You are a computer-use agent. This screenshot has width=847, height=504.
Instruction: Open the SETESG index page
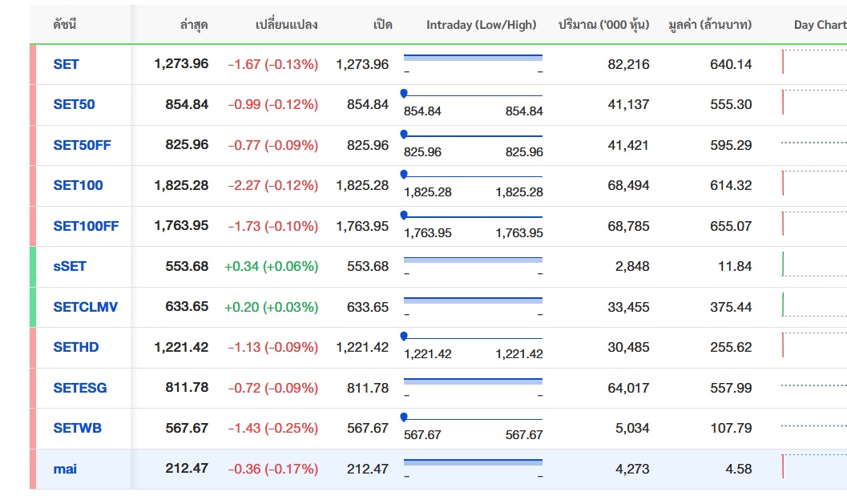coord(79,388)
